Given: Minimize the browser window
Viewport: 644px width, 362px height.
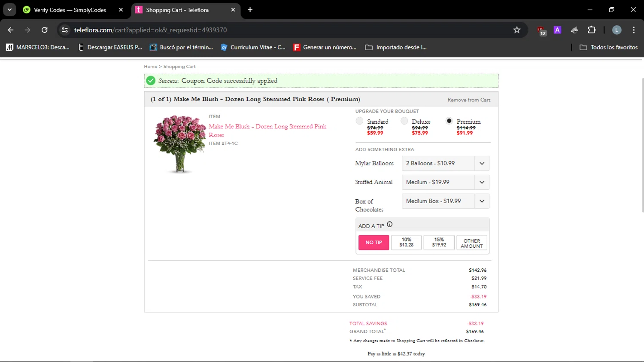Looking at the screenshot, I should [x=590, y=10].
